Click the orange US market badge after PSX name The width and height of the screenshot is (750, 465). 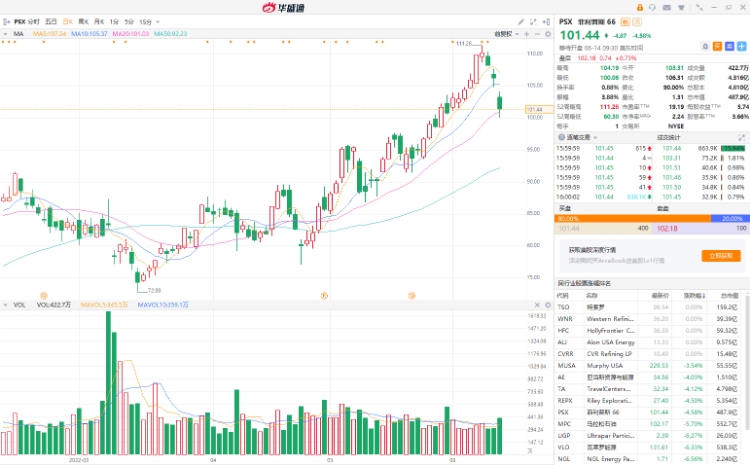(x=625, y=22)
